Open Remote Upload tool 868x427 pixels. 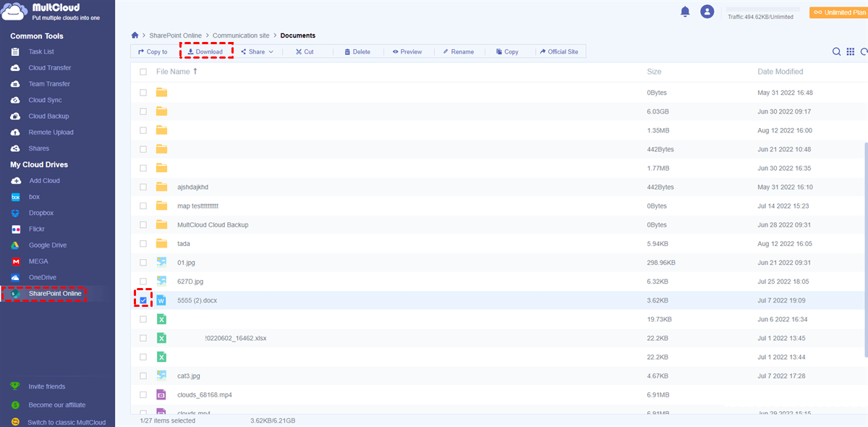coord(51,132)
